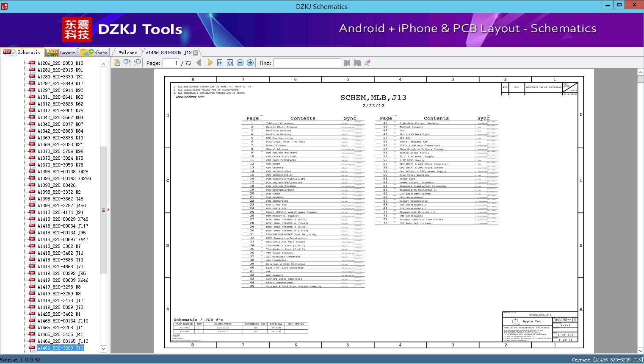Open A1312_820-2901 K75 schematic
Screen dimensions: 644x364
point(60,111)
